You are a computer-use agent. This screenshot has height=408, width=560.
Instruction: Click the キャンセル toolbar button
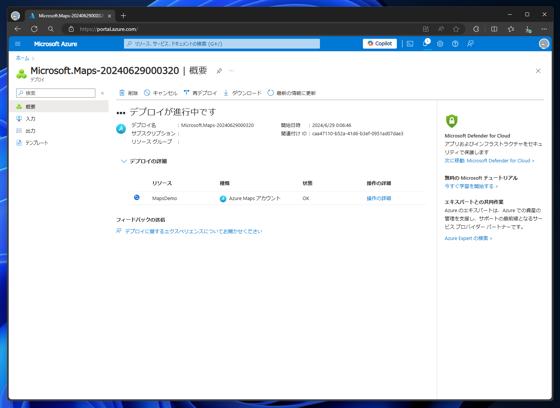point(161,93)
